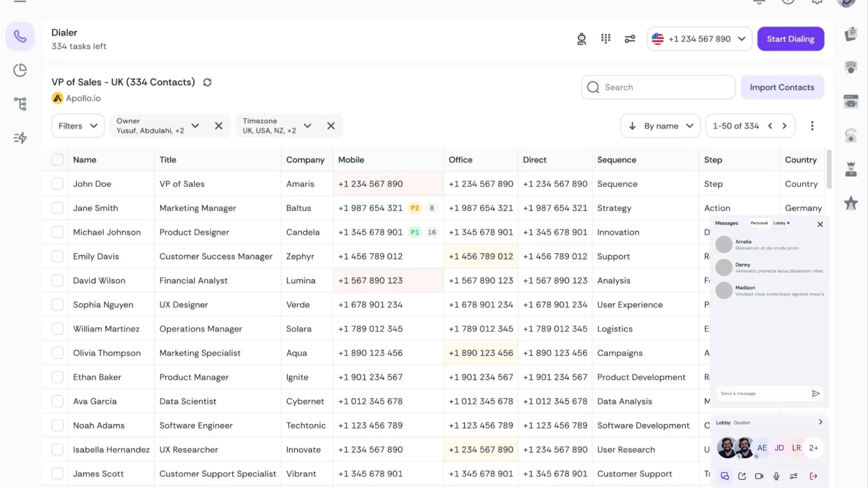Open the dial pad keypad icon
The width and height of the screenshot is (868, 488).
point(606,39)
